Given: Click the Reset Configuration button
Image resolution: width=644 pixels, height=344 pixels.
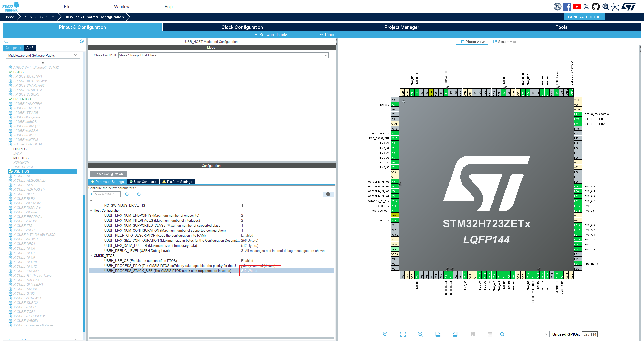Looking at the screenshot, I should click(108, 174).
